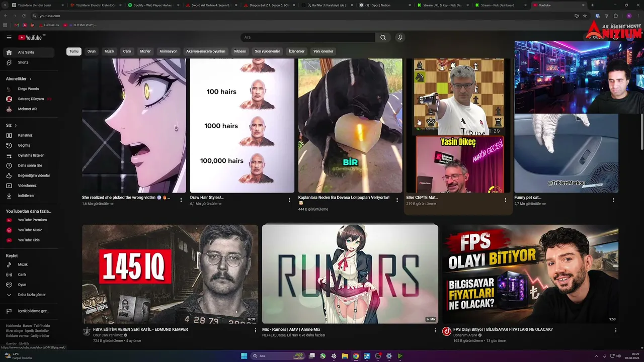This screenshot has width=644, height=362.
Task: Select the Tümü filter chip
Action: click(74, 51)
